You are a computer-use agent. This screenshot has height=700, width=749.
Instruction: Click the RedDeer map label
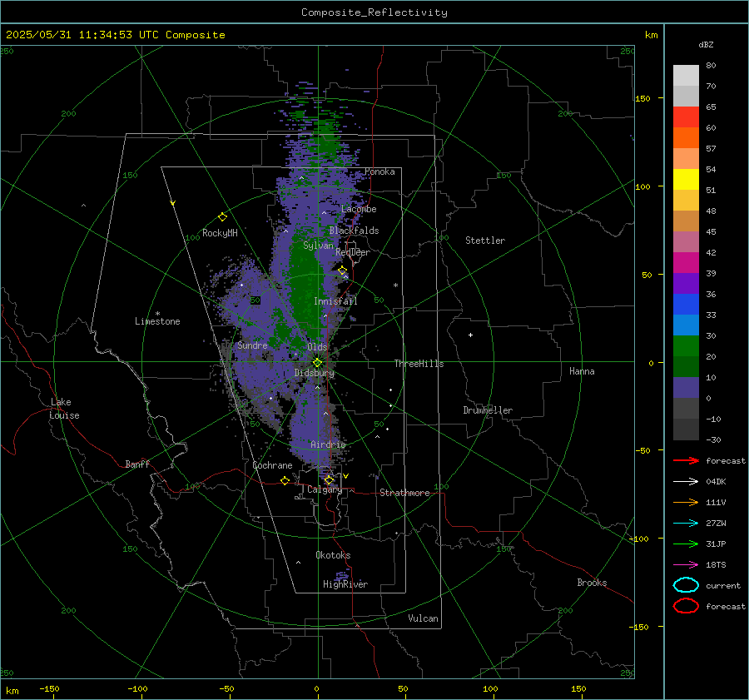click(x=353, y=252)
